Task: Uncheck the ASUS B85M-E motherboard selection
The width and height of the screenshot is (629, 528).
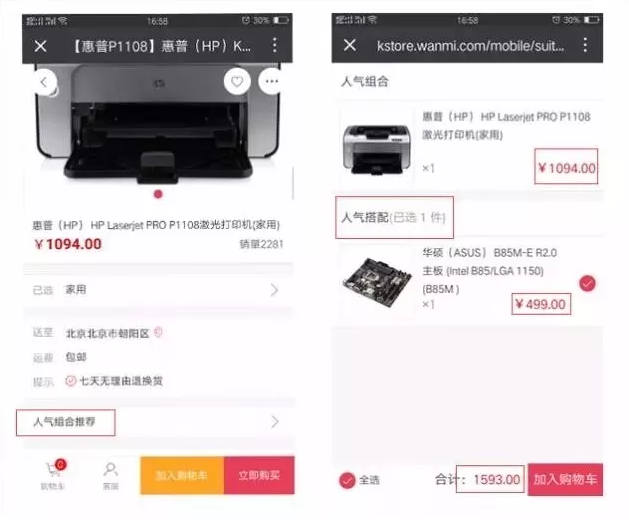Action: [587, 284]
